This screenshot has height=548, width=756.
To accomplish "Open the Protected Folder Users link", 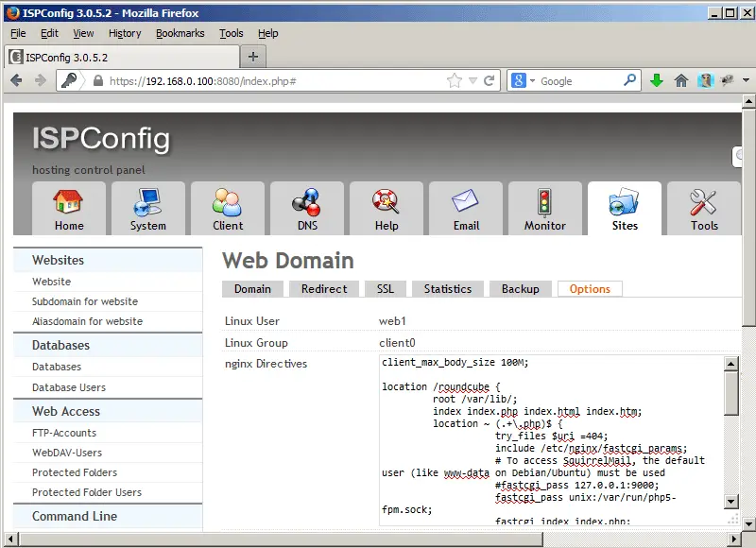I will [87, 492].
